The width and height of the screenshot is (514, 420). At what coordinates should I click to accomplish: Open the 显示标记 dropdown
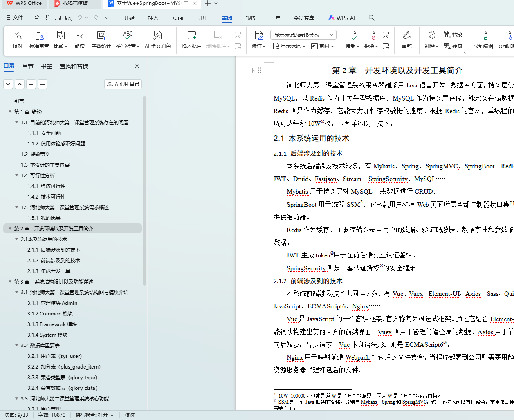[x=289, y=46]
